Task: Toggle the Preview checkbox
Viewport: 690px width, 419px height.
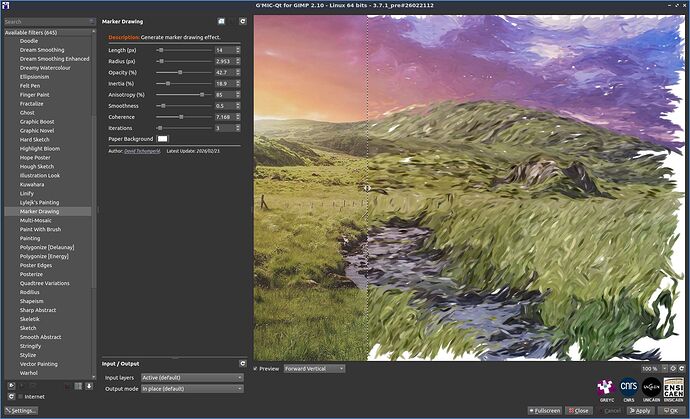Action: pyautogui.click(x=256, y=368)
